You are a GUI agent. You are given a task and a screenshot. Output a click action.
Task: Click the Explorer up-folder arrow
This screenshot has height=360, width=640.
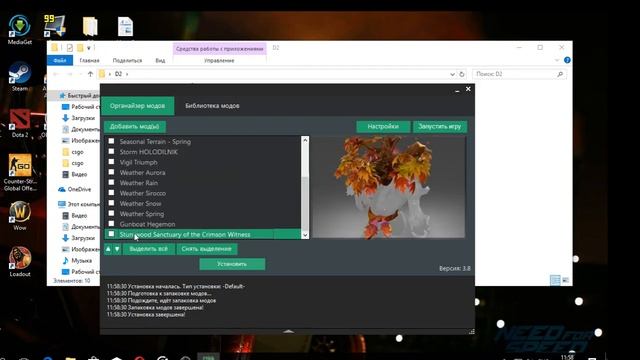(90, 74)
